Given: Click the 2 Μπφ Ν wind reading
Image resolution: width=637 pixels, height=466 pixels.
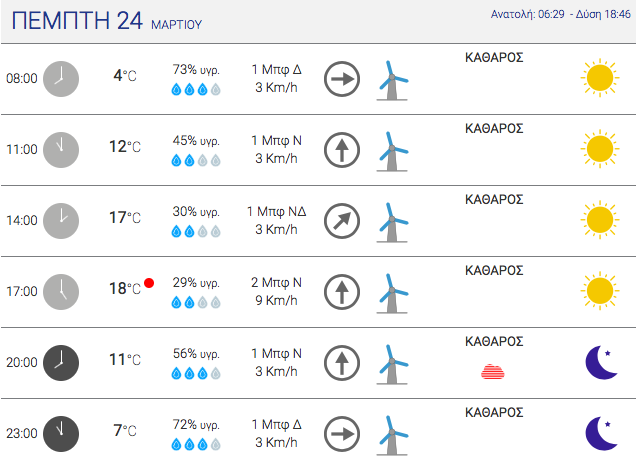Looking at the screenshot, I should point(276,282).
